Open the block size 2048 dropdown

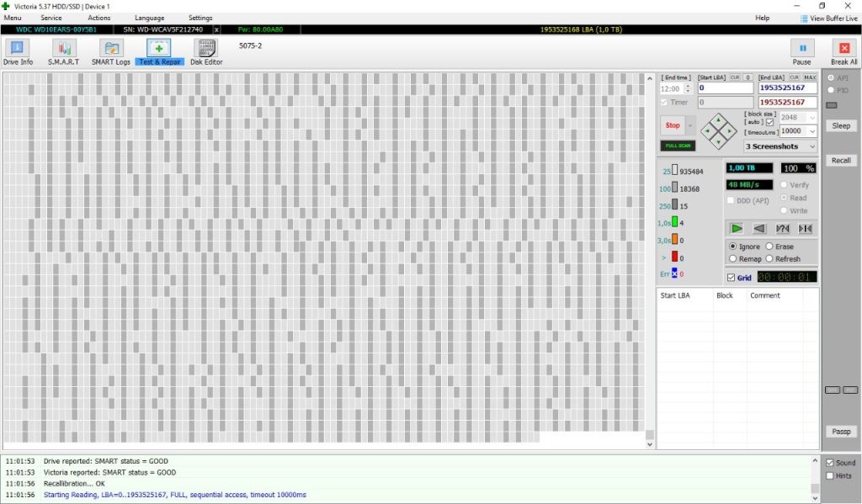[812, 118]
